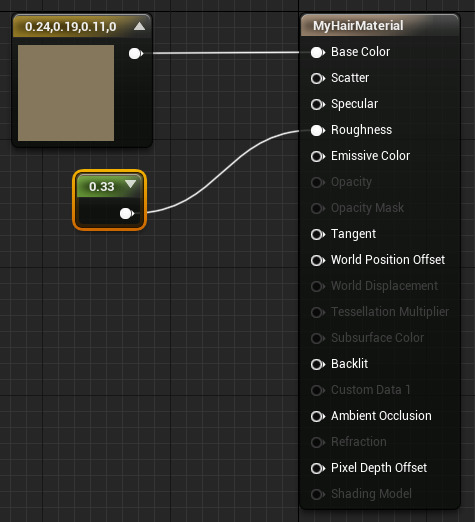Select the 0.33 constant node title

coord(101,186)
